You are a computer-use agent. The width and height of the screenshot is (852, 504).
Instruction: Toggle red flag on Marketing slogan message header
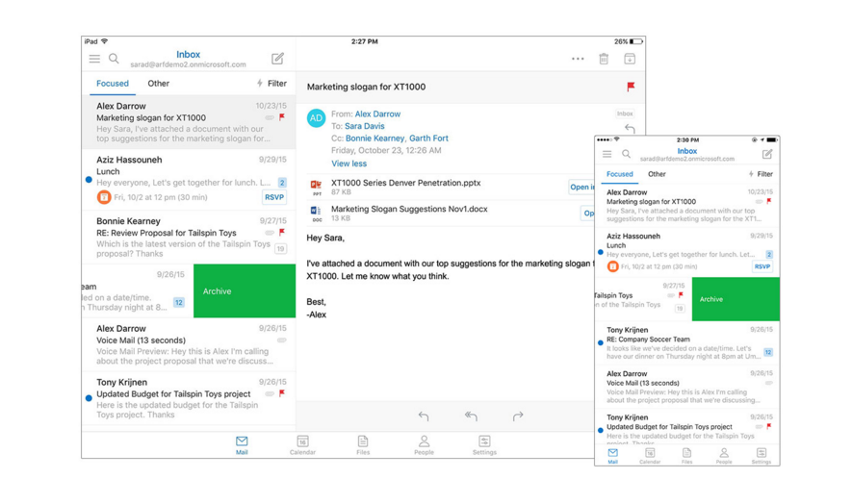[631, 87]
